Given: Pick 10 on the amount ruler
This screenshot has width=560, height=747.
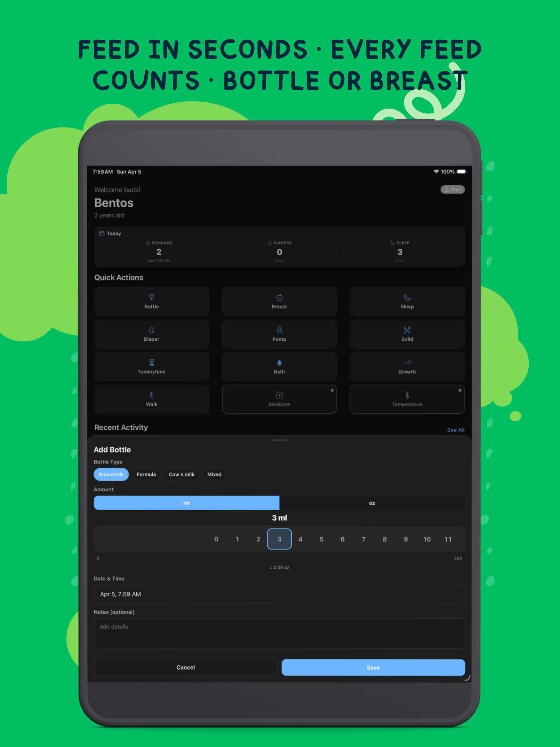Looking at the screenshot, I should [x=427, y=539].
